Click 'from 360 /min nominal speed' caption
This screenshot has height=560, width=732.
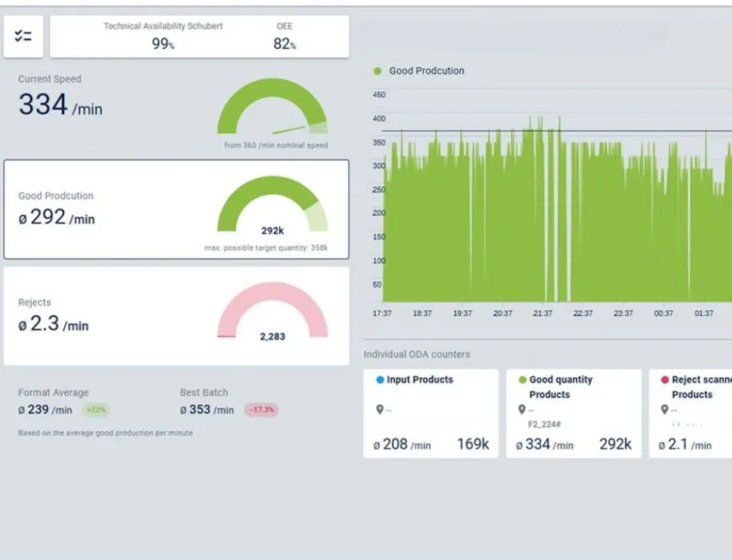tap(276, 145)
